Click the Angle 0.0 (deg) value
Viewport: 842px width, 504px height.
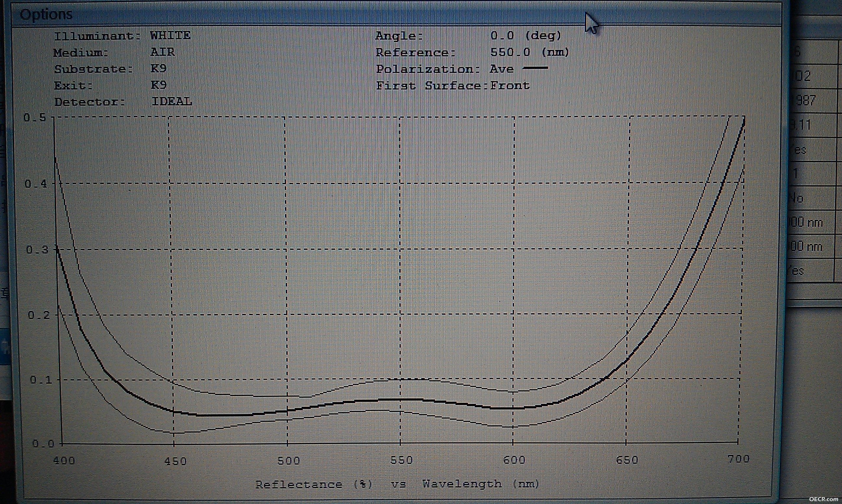coord(526,35)
